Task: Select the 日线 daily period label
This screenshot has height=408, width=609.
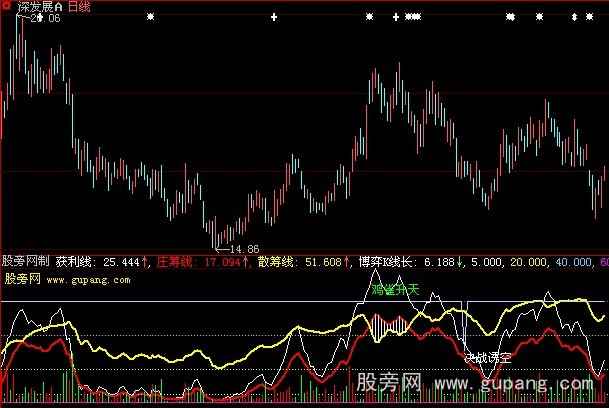Action: 79,7
